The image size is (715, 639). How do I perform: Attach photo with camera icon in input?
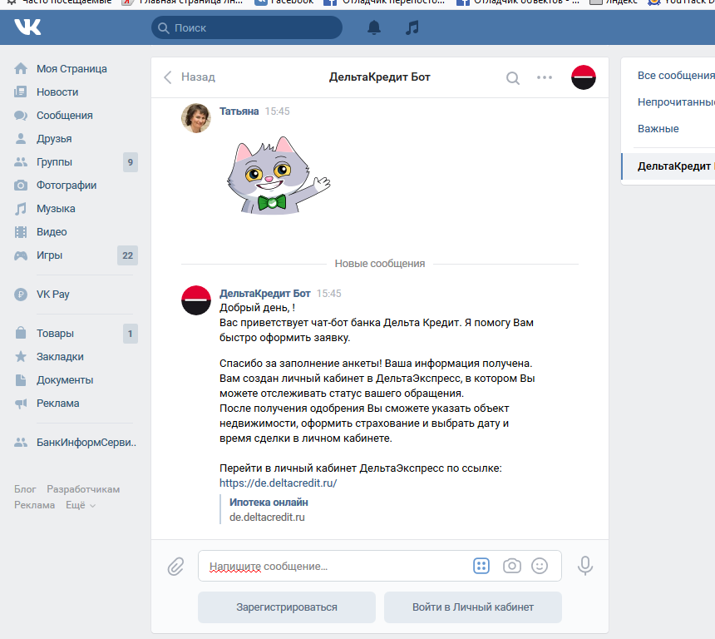[512, 566]
